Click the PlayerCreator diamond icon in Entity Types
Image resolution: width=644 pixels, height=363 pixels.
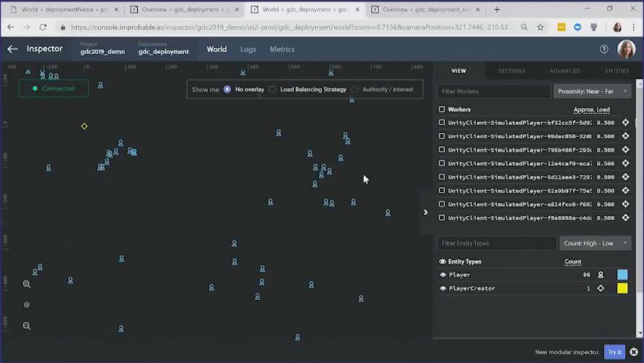601,288
